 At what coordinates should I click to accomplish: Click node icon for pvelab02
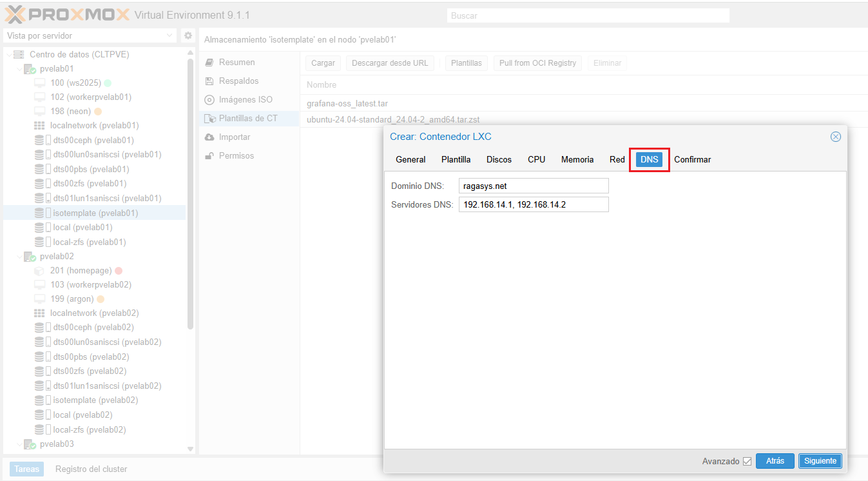pyautogui.click(x=30, y=256)
